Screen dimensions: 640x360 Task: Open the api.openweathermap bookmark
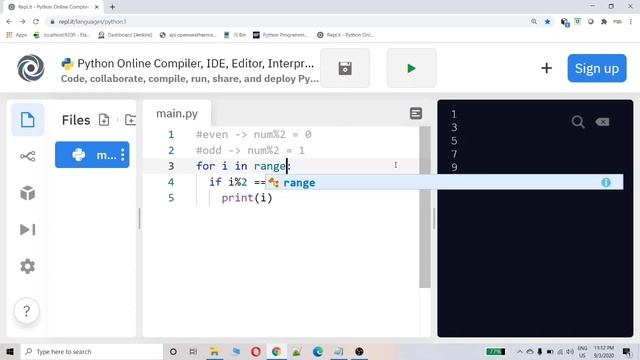(188, 35)
